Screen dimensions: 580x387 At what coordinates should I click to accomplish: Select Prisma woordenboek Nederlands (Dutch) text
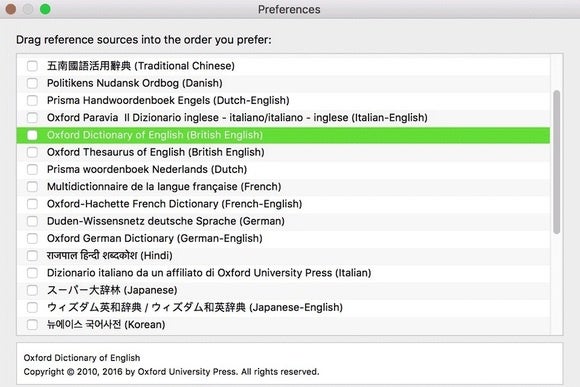pos(147,169)
